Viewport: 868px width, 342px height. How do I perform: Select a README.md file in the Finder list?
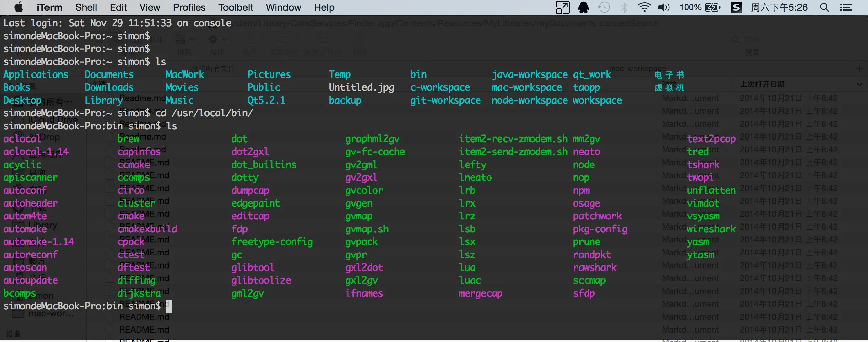(x=145, y=317)
